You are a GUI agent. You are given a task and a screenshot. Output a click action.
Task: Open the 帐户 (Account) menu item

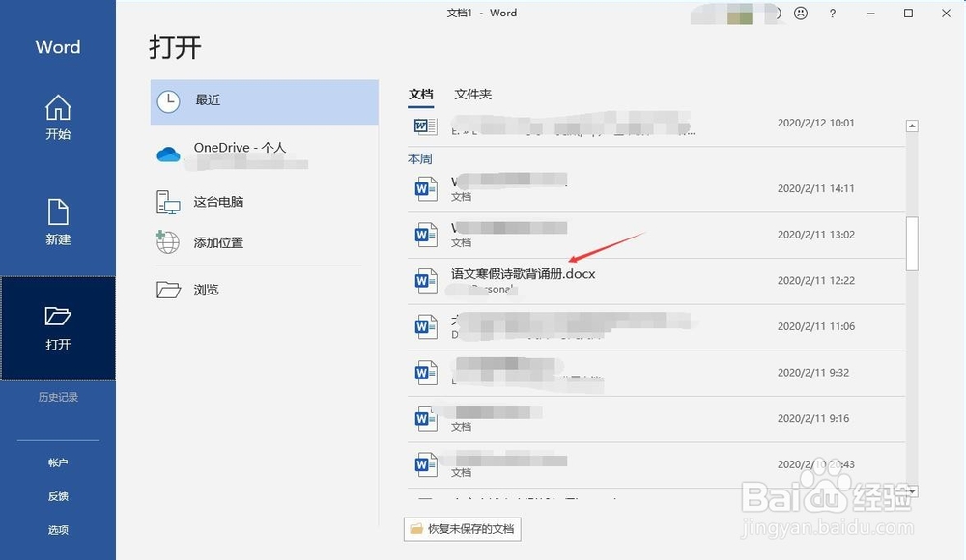tap(58, 462)
